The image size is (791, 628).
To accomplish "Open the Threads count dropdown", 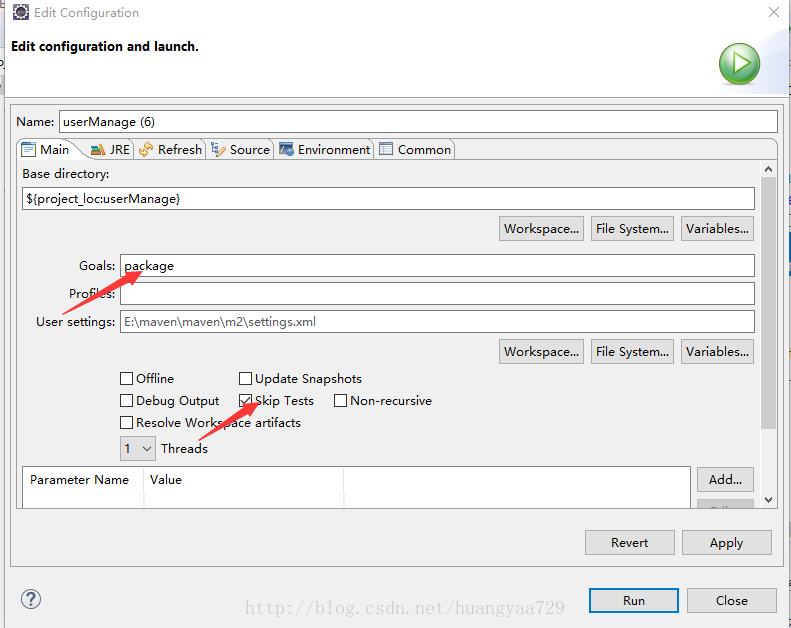I will [138, 448].
